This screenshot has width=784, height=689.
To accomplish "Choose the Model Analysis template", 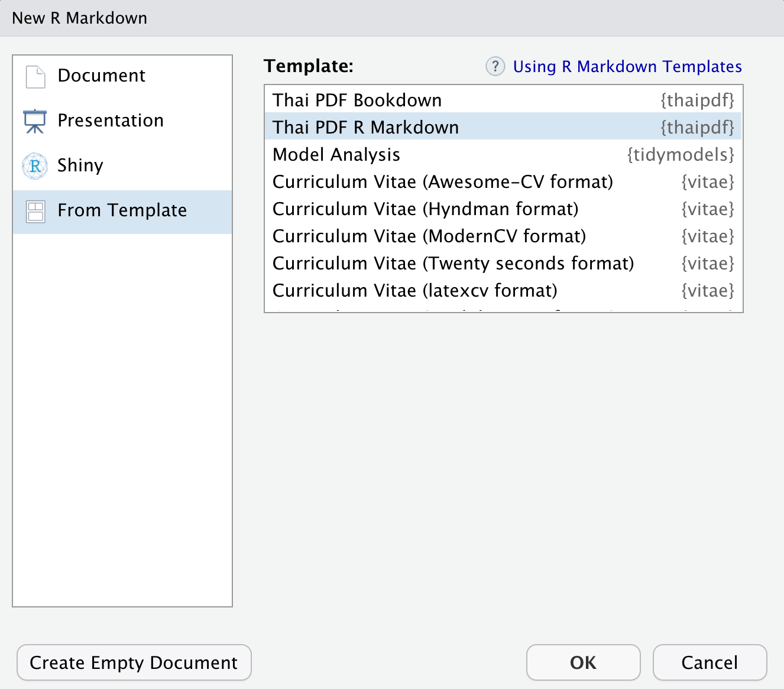I will coord(336,155).
